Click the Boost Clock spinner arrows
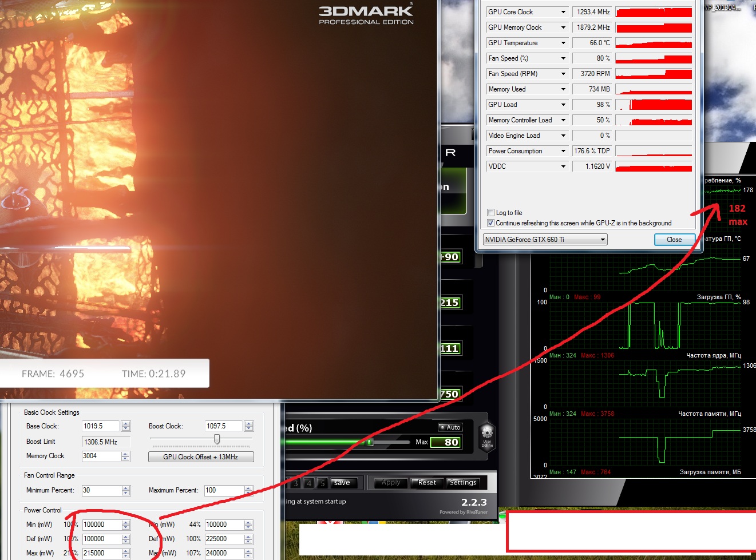756x560 pixels. coord(248,426)
